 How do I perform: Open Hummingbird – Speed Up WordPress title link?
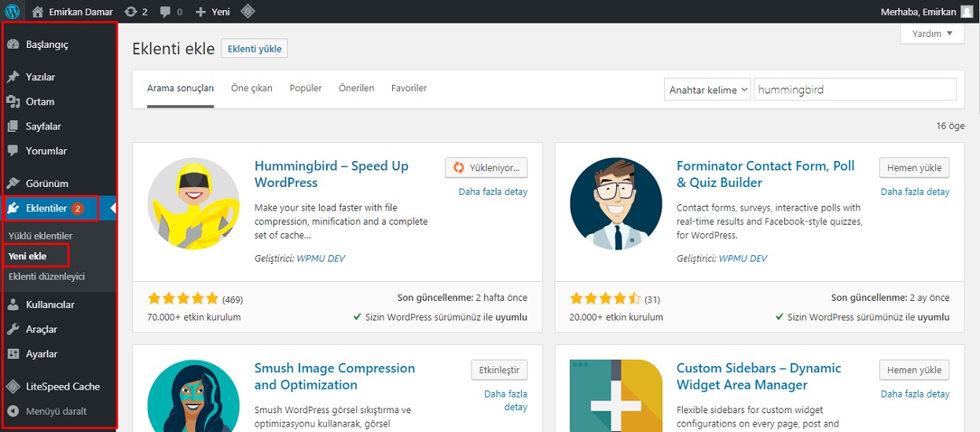(332, 174)
